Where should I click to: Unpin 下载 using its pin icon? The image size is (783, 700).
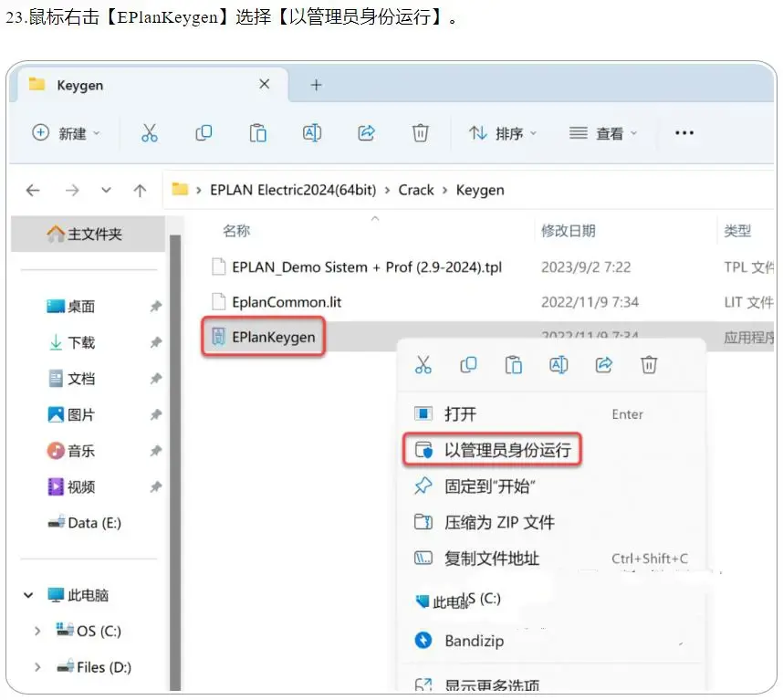click(156, 342)
